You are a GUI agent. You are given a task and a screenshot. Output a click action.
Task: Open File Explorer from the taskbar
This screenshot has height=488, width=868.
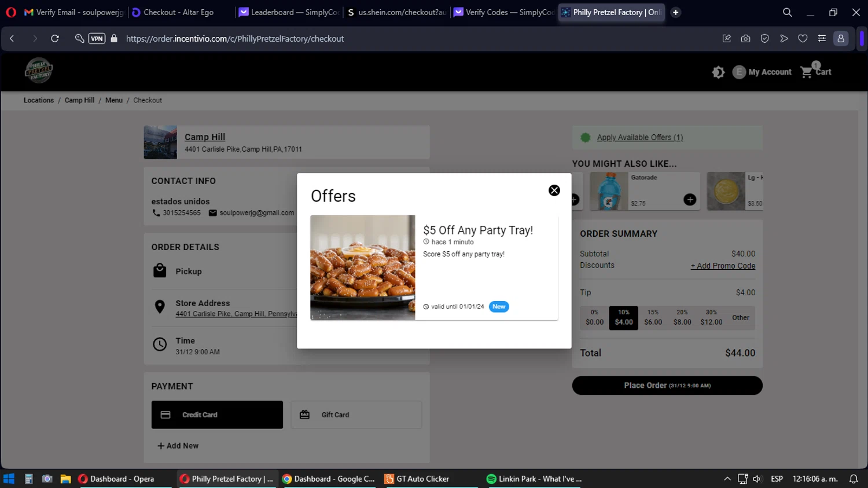pyautogui.click(x=65, y=479)
